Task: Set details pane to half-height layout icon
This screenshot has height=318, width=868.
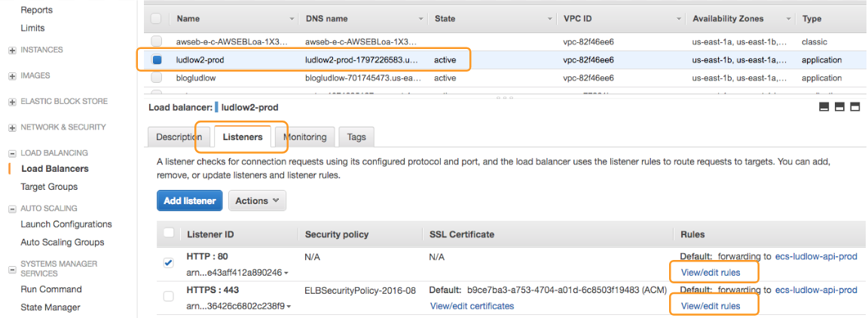Action: click(x=839, y=107)
